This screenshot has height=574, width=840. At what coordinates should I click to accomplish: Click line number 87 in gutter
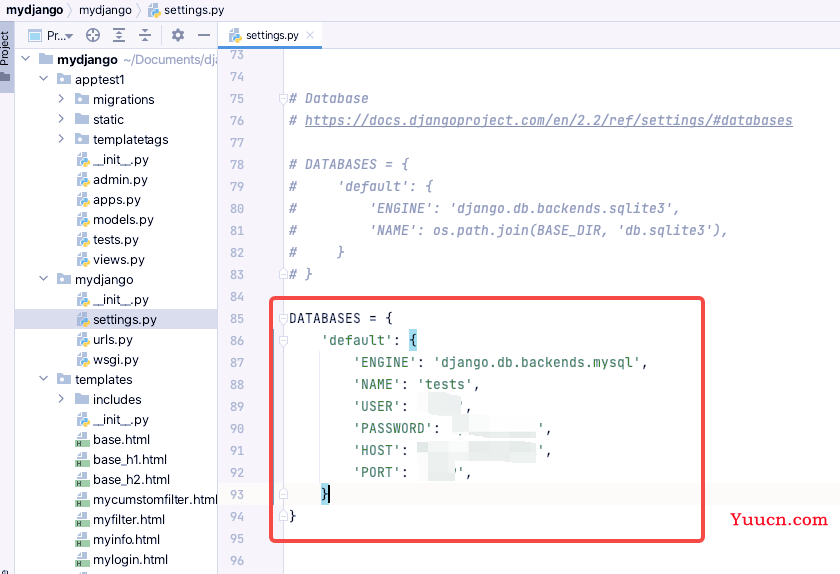point(237,363)
